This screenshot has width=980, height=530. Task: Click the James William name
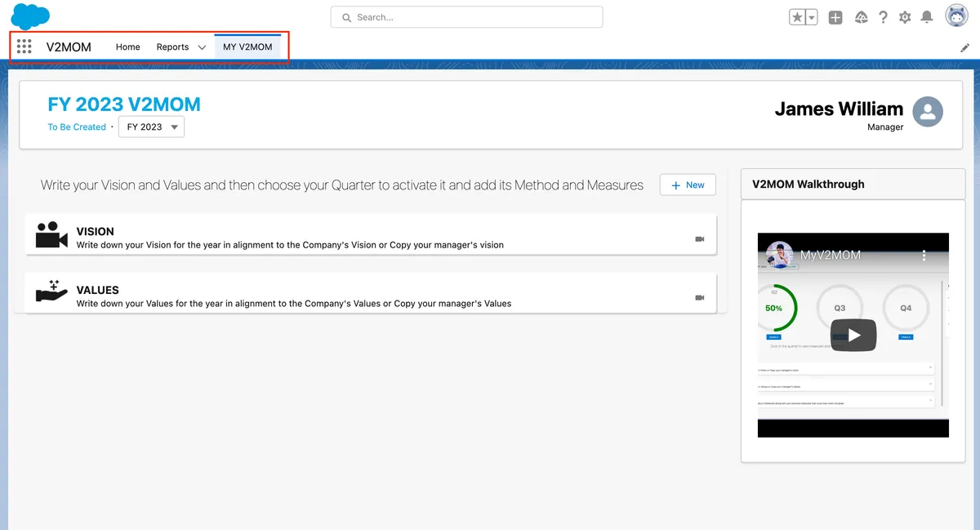point(839,109)
